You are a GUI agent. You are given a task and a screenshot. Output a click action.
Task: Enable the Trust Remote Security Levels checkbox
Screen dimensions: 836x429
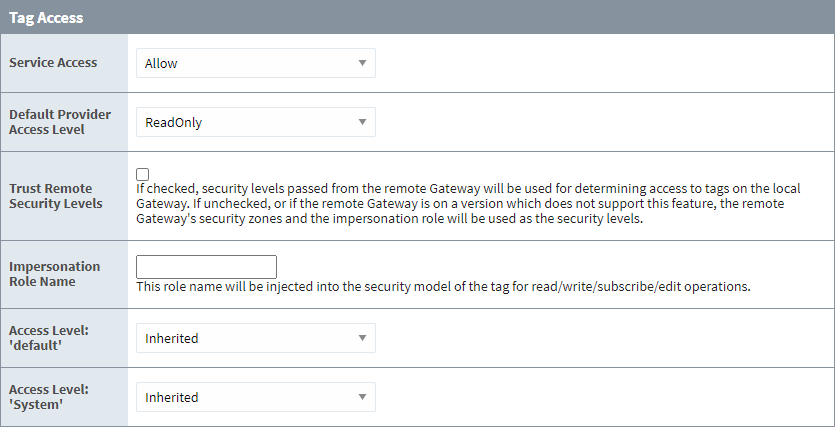(143, 174)
